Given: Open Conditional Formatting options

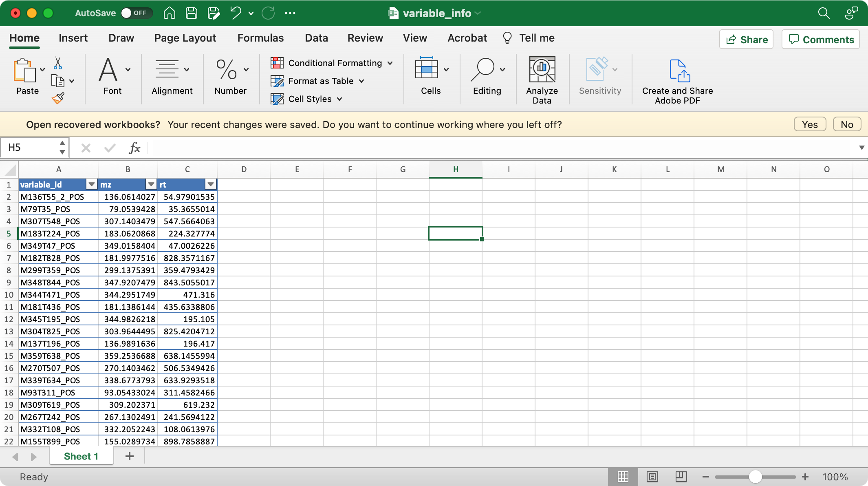Looking at the screenshot, I should 331,63.
